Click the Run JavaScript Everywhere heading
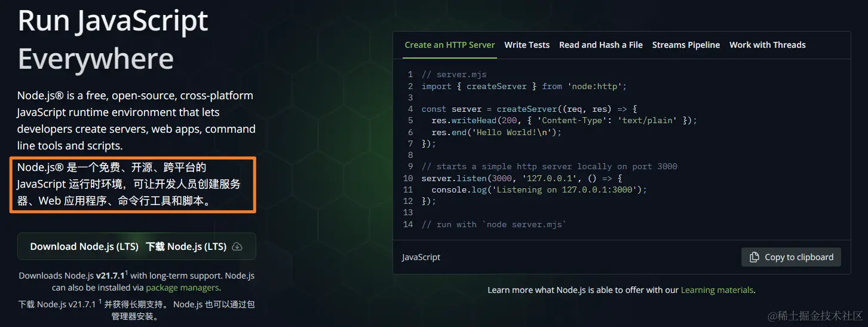The image size is (868, 327). (x=113, y=39)
